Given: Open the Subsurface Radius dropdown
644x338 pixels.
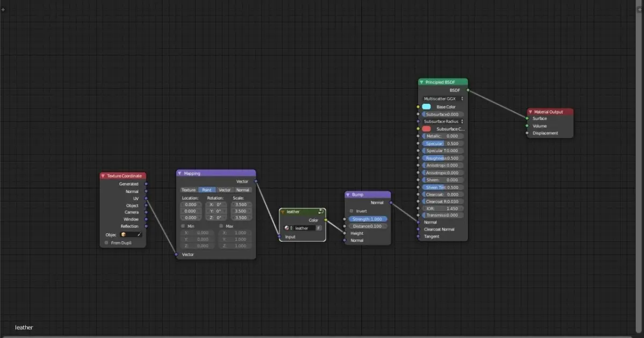Looking at the screenshot, I should tap(443, 121).
